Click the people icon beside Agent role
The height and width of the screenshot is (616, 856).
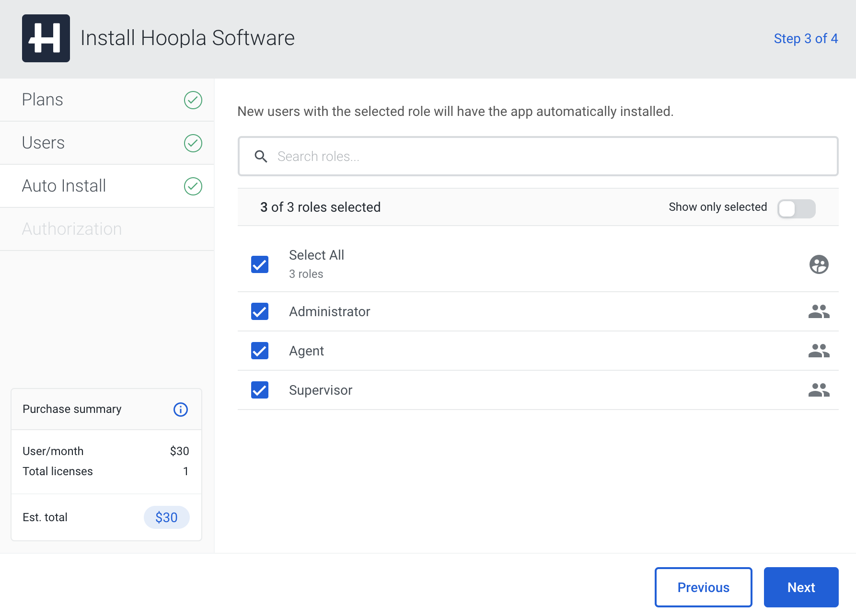[818, 351]
